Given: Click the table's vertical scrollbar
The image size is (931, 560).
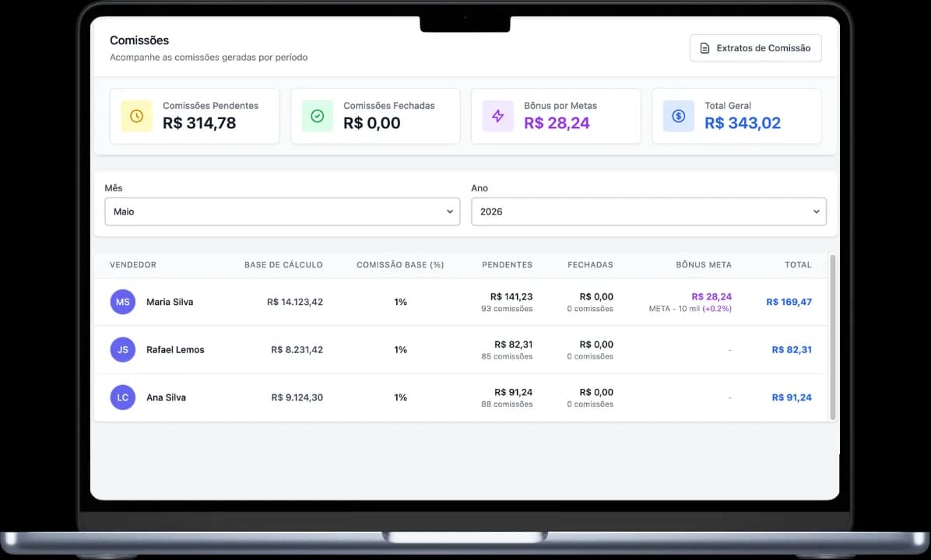Looking at the screenshot, I should (x=832, y=338).
